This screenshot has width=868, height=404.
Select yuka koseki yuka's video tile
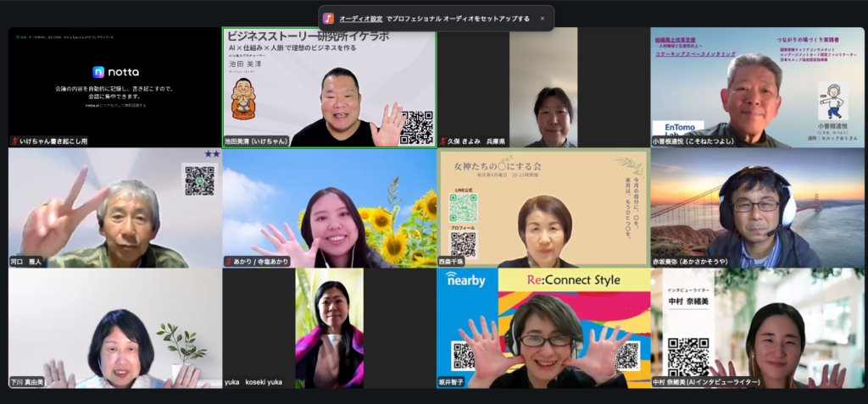coord(329,328)
